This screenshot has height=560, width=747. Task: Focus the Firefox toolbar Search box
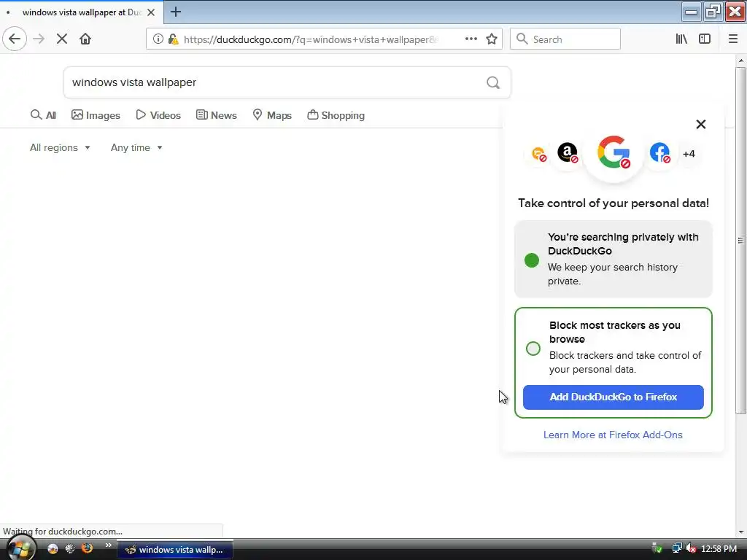tap(565, 39)
